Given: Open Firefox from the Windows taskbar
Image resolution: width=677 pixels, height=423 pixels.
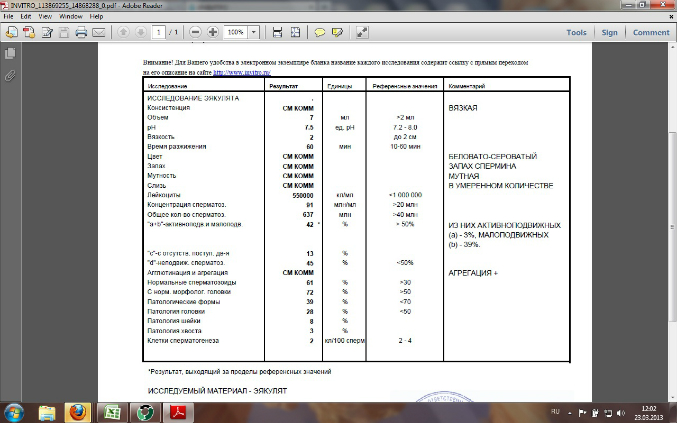Looking at the screenshot, I should [x=81, y=411].
